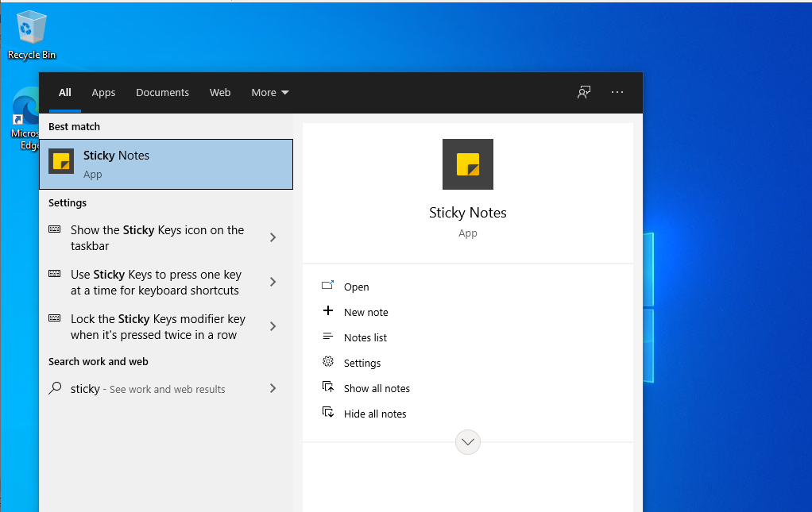Expand Show the Sticky Keys icon chevron
Screen dimensions: 812x512
pyautogui.click(x=273, y=237)
